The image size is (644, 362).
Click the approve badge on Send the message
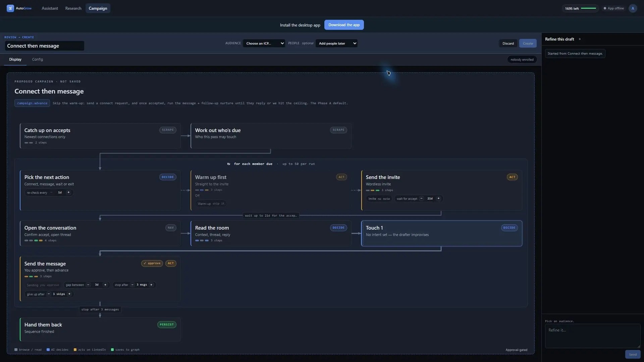152,263
